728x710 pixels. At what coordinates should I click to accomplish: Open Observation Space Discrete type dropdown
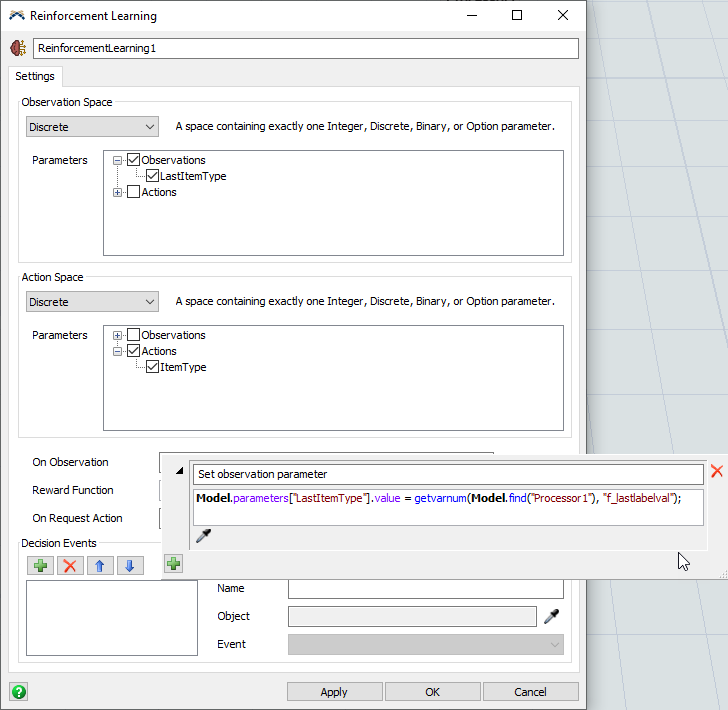pos(92,127)
